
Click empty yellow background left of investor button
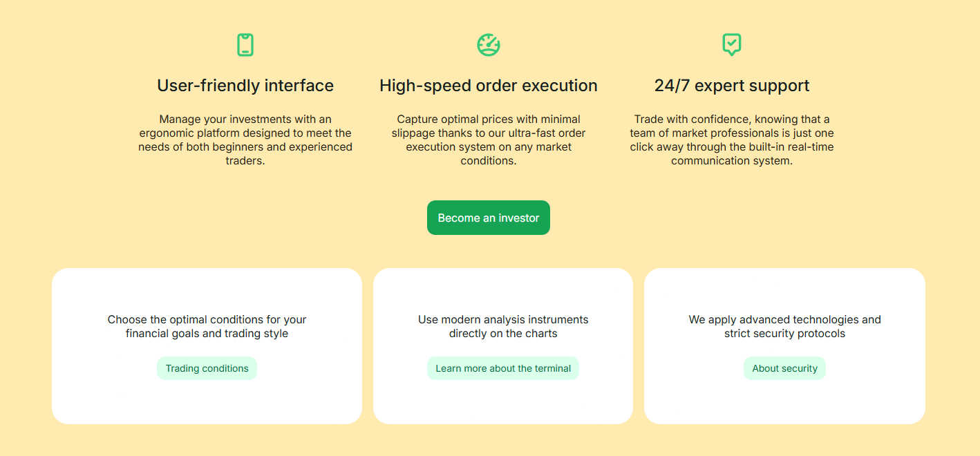(276, 218)
